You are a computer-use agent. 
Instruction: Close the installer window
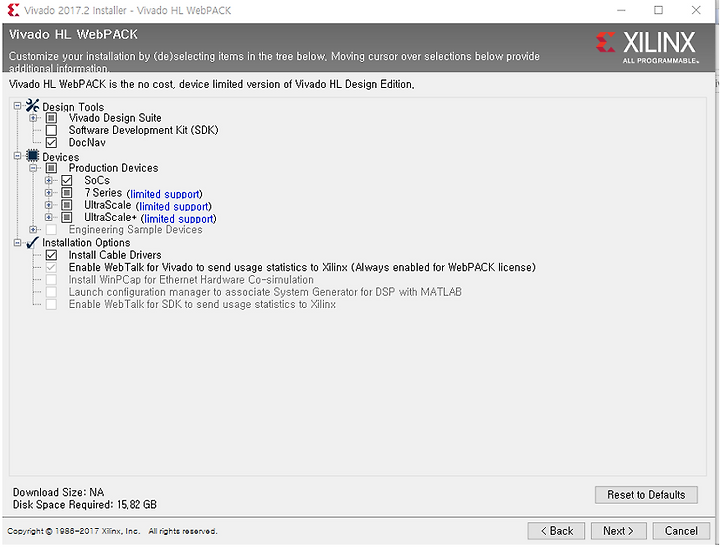point(696,10)
